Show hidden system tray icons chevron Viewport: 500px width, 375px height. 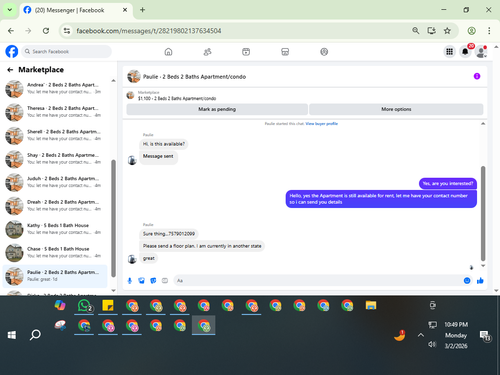(x=421, y=335)
